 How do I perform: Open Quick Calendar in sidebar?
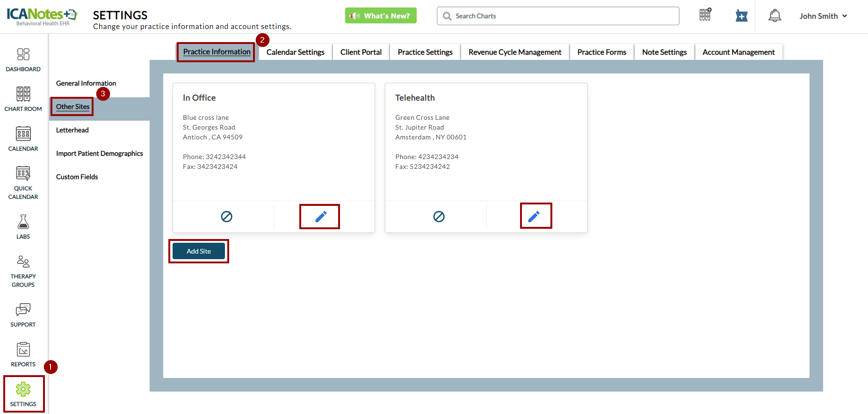(x=23, y=182)
